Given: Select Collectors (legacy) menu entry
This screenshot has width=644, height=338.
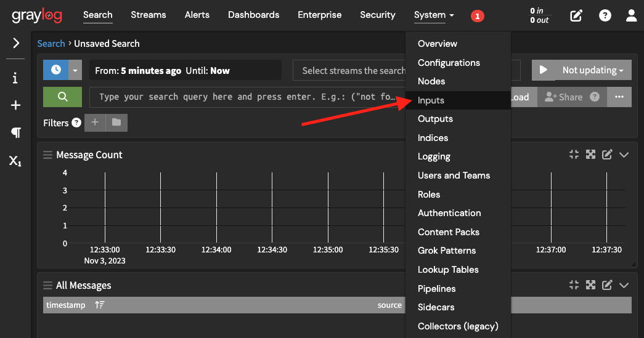Looking at the screenshot, I should pyautogui.click(x=458, y=326).
